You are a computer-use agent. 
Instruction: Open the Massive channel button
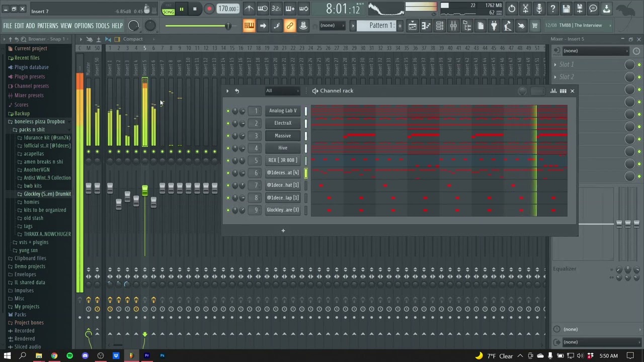(283, 136)
